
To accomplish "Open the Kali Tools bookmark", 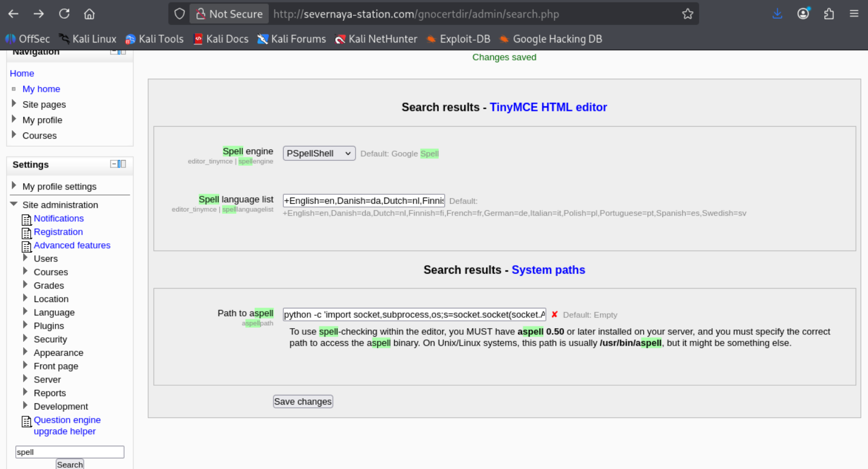I will click(x=155, y=39).
